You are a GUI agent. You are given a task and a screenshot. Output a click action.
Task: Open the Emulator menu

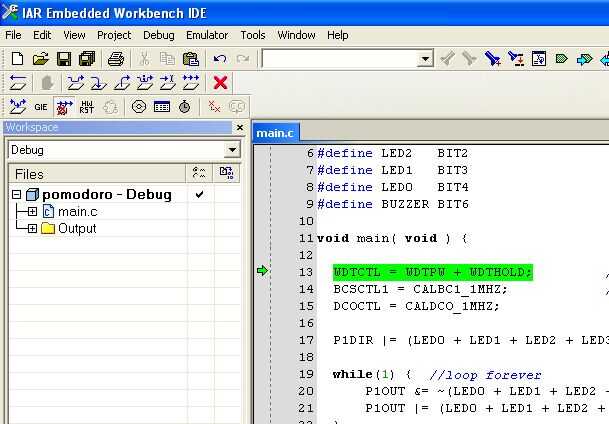pos(207,35)
